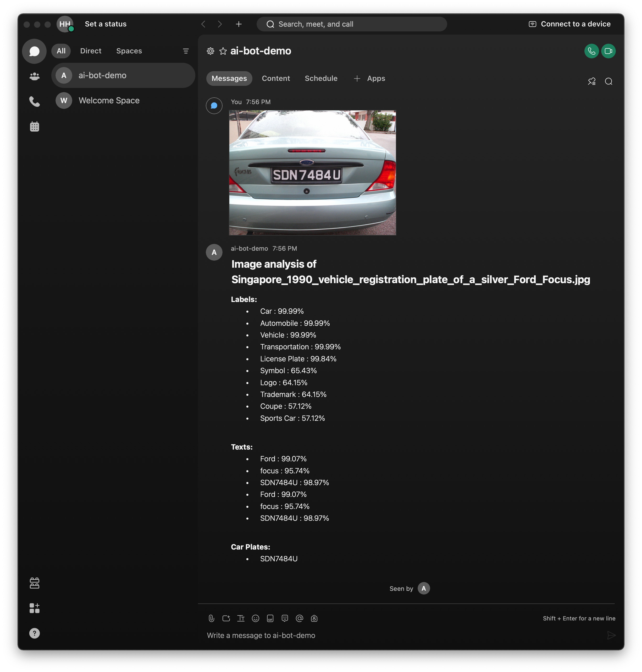Open the Teams icon in sidebar
The height and width of the screenshot is (672, 642).
[34, 76]
